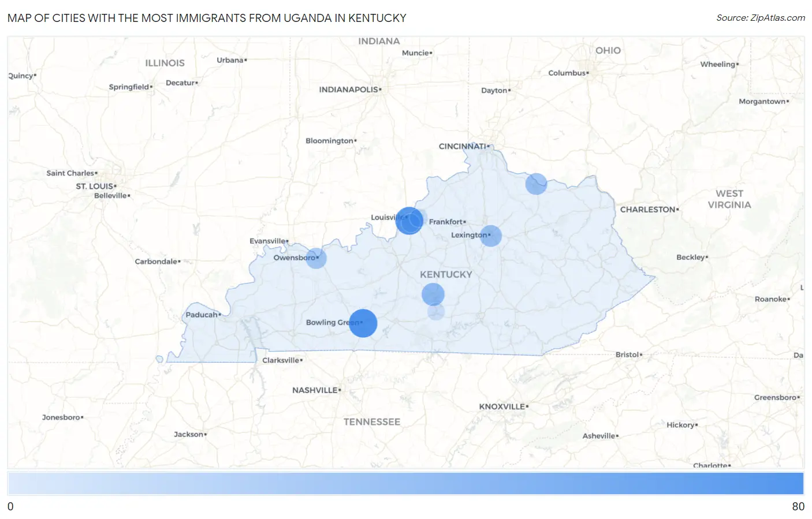Screen dimensions: 812x519
Task: Click the Springfield city label
Action: (129, 87)
